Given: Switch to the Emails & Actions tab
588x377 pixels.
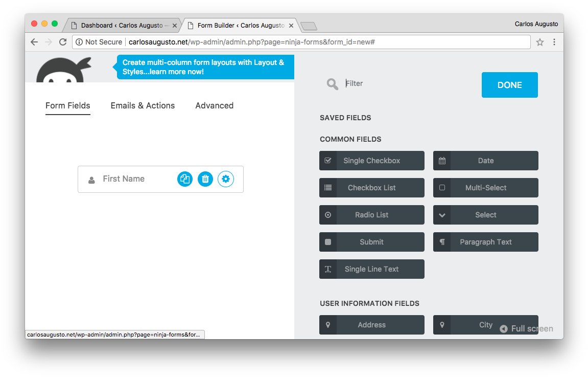Looking at the screenshot, I should pyautogui.click(x=143, y=106).
